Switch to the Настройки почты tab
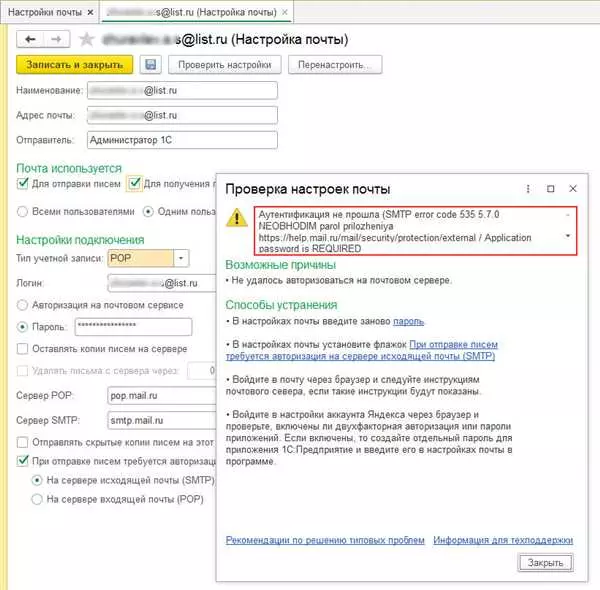This screenshot has width=600, height=590. (x=45, y=12)
